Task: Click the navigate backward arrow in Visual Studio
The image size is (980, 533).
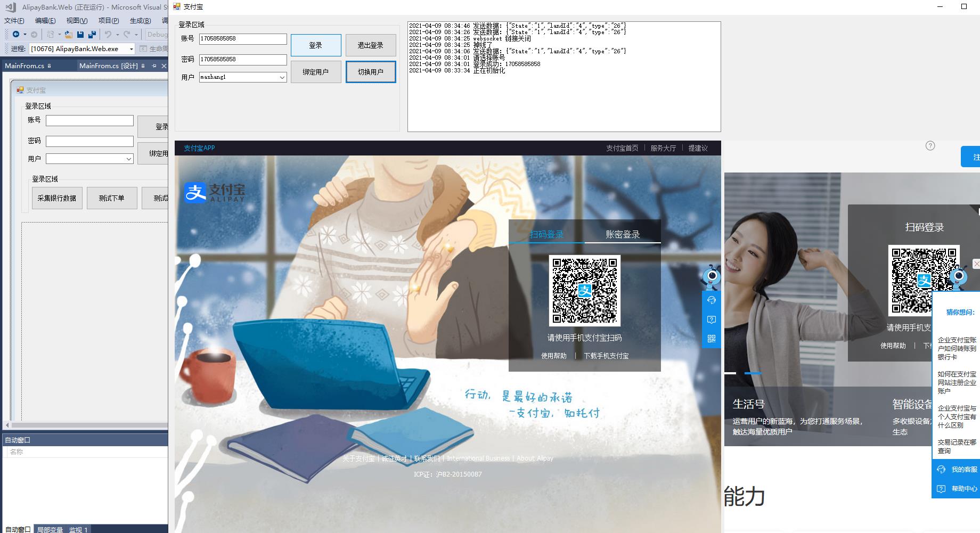Action: click(x=15, y=34)
